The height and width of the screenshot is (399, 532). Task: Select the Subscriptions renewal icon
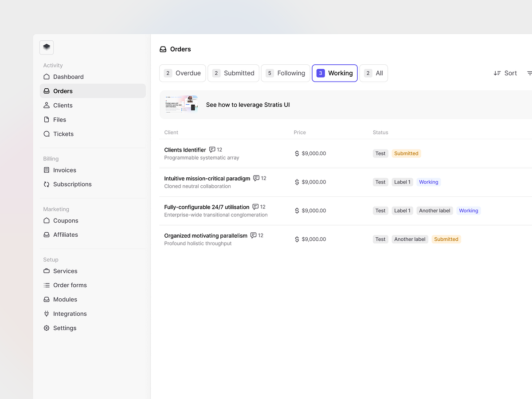coord(46,184)
